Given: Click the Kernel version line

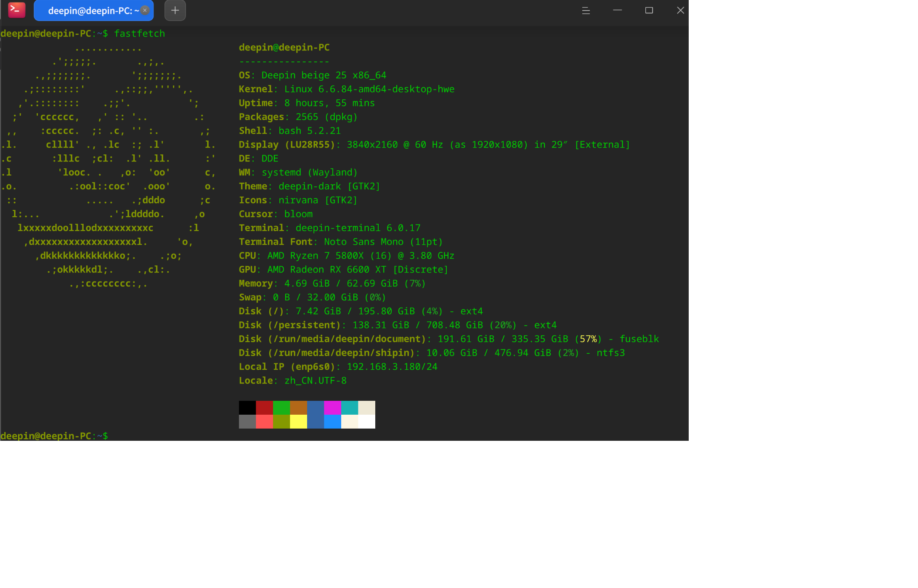Looking at the screenshot, I should click(347, 89).
